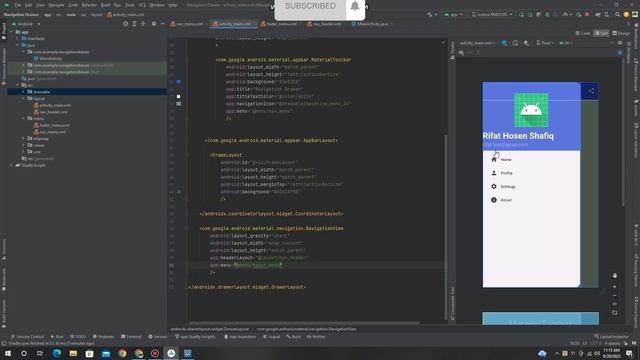Screen dimensions: 640x360
Task: Click the Windows Start button
Action: tap(8, 353)
